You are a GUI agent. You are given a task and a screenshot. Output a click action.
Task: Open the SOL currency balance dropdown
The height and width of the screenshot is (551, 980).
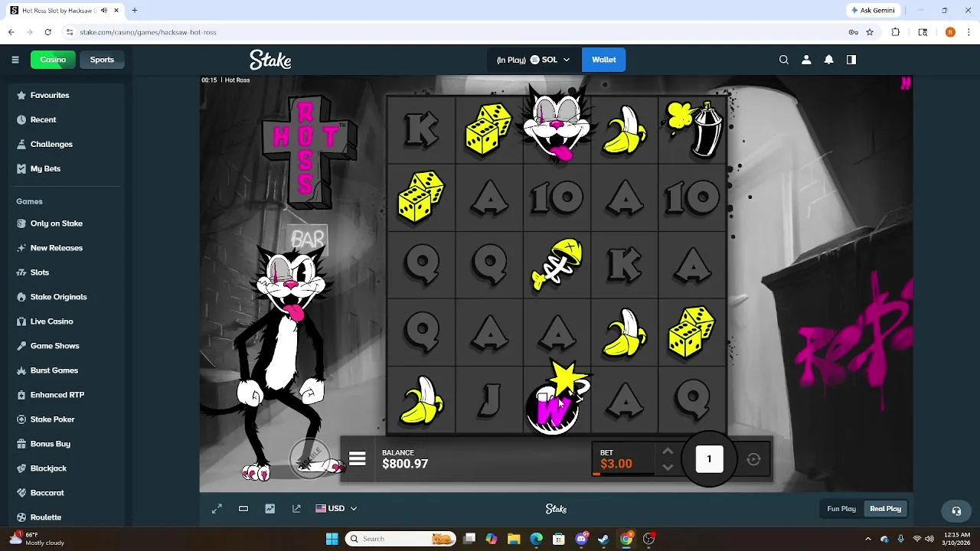tap(534, 60)
